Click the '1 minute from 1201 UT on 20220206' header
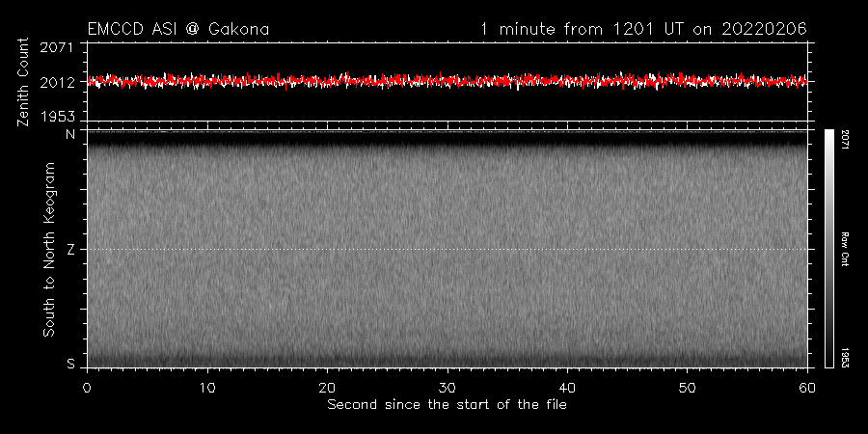 tap(644, 29)
